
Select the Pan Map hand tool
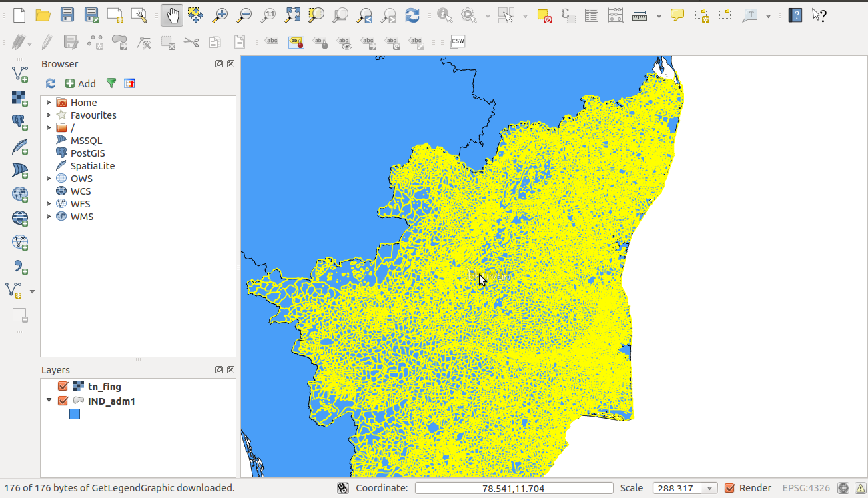tap(172, 15)
